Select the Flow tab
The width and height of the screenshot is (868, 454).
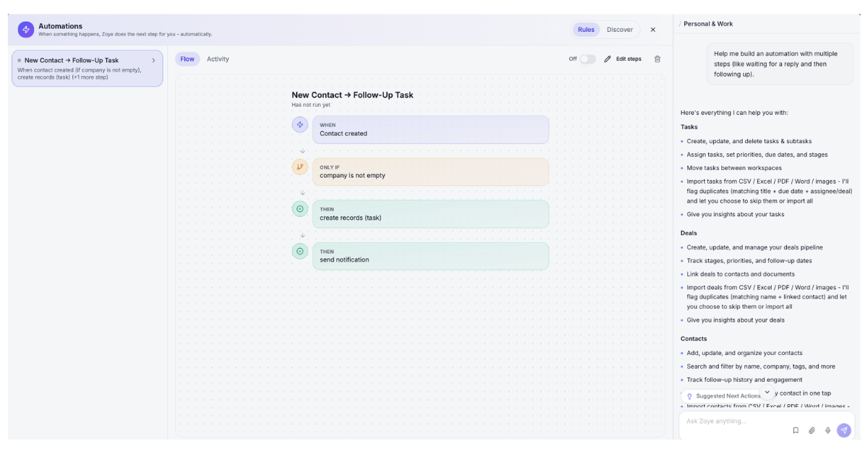pos(187,59)
